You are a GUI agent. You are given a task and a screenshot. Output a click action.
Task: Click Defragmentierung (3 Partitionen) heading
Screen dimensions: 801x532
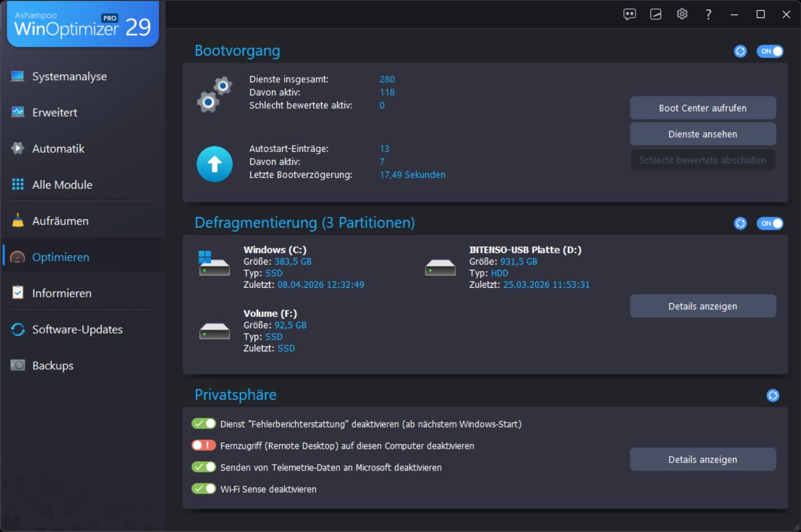click(305, 223)
